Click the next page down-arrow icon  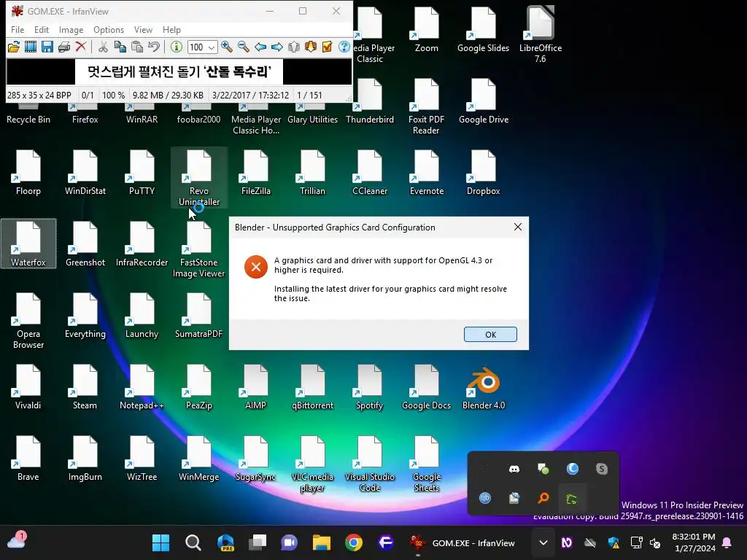[x=311, y=47]
